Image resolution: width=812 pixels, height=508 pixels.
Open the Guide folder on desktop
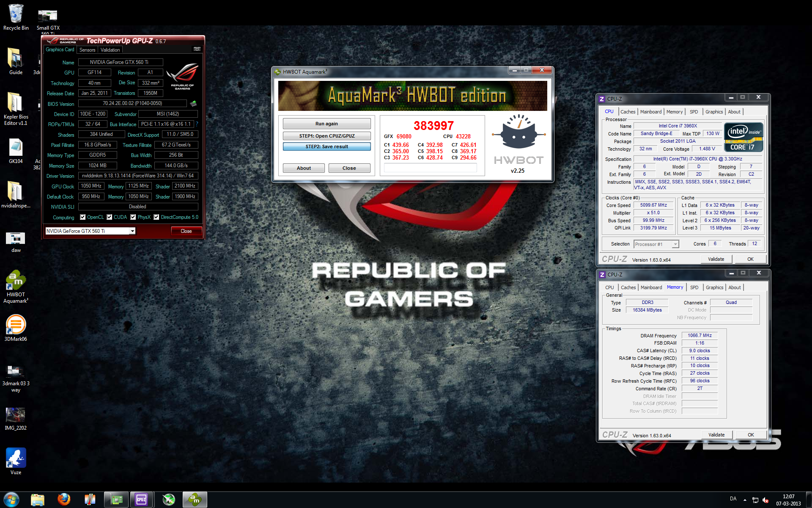pos(16,61)
